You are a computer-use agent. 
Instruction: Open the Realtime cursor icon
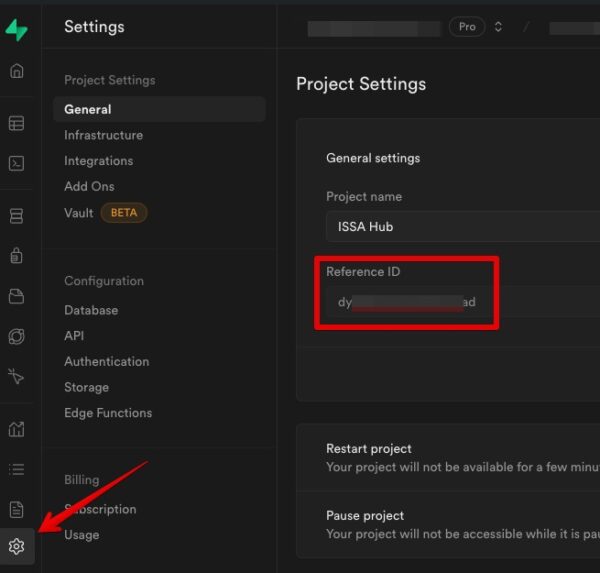click(16, 376)
